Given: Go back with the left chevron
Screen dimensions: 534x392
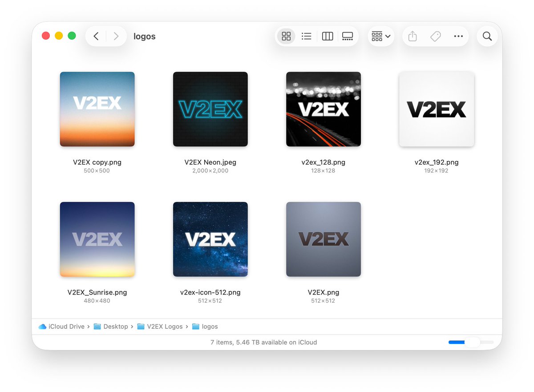Looking at the screenshot, I should tap(96, 36).
